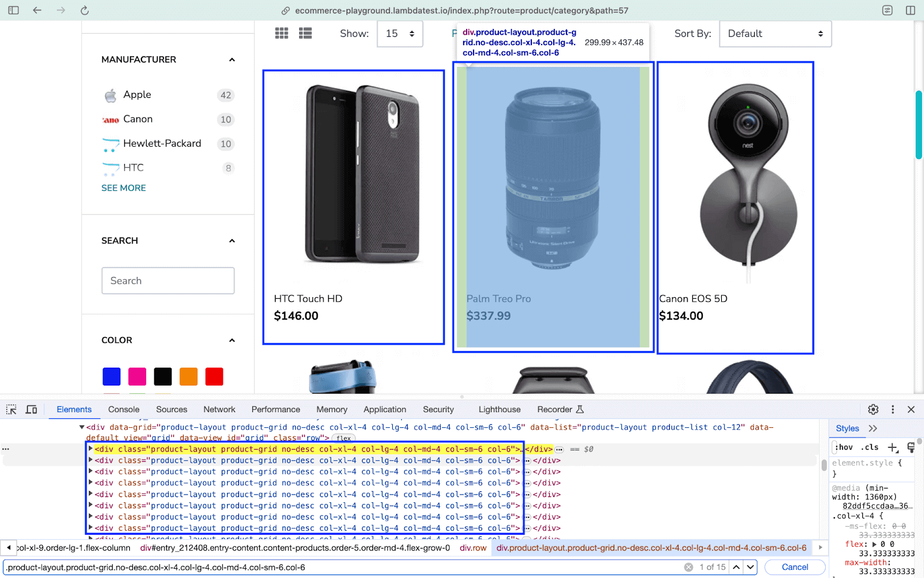Image resolution: width=924 pixels, height=578 pixels.
Task: Show more Styles pane tabs
Action: [873, 428]
